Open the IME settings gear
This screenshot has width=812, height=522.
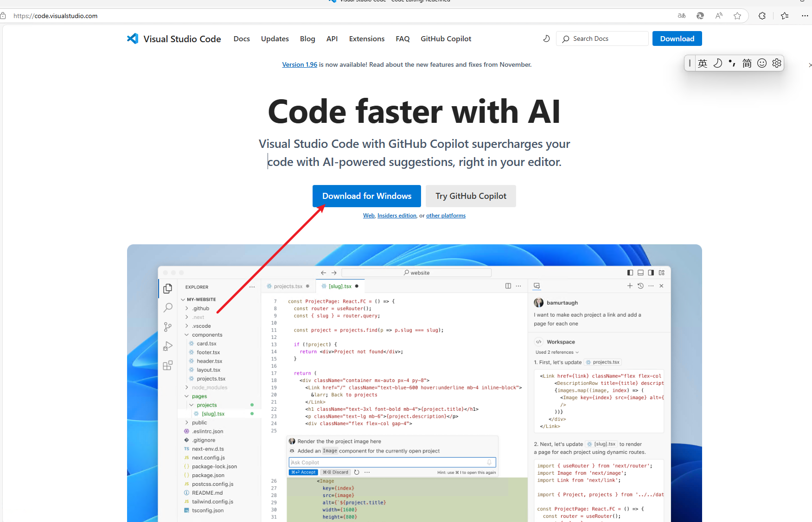pyautogui.click(x=777, y=63)
